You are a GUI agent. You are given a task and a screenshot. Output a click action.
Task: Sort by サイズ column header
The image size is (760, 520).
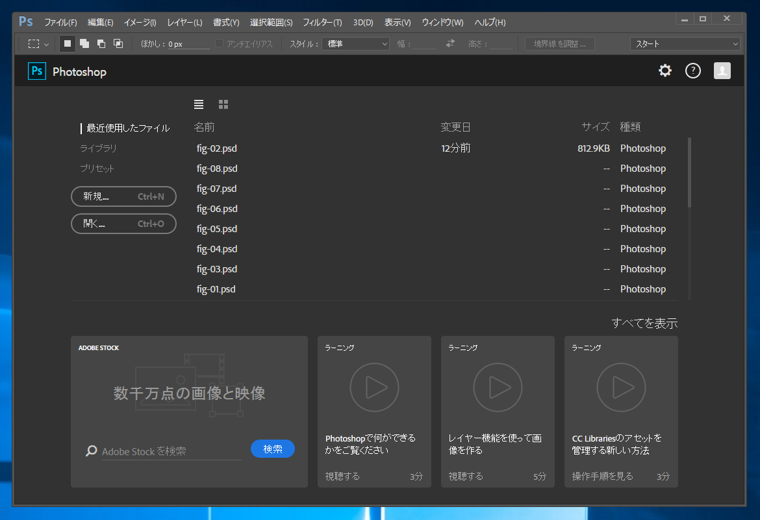point(596,127)
